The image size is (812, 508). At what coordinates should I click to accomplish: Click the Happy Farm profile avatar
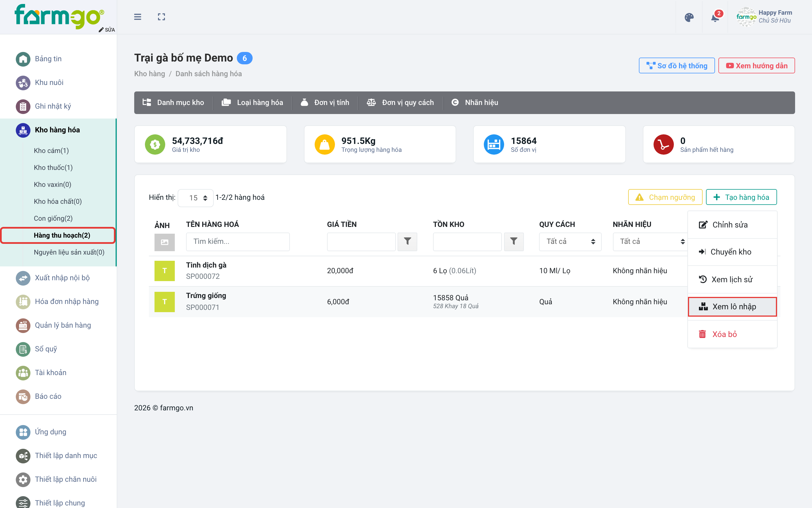[x=746, y=17]
